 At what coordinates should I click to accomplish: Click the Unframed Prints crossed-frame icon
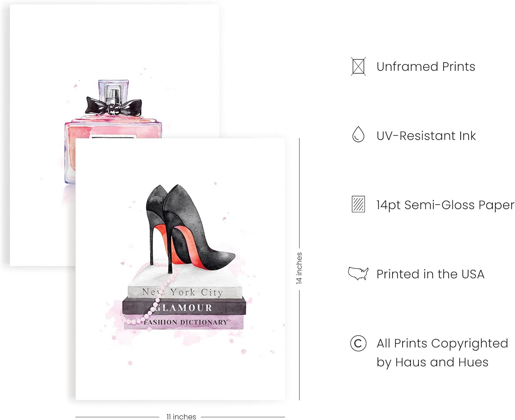click(358, 67)
